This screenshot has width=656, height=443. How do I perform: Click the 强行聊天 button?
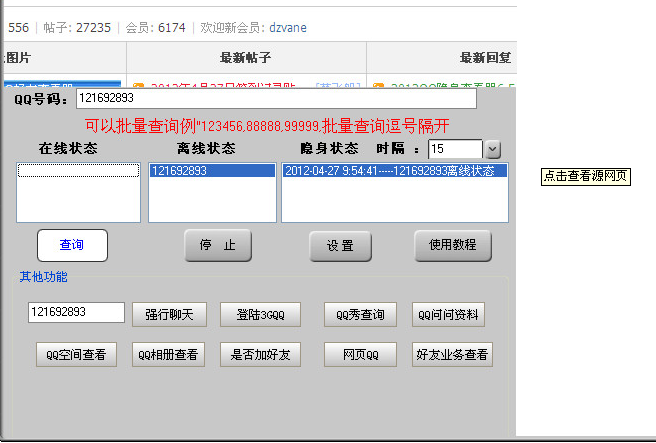[170, 314]
